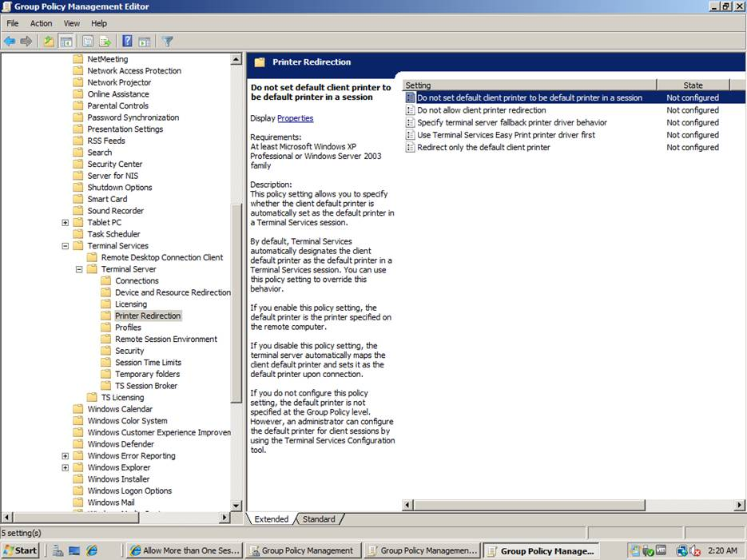
Task: Click the Filter funnel toolbar icon
Action: pos(168,41)
